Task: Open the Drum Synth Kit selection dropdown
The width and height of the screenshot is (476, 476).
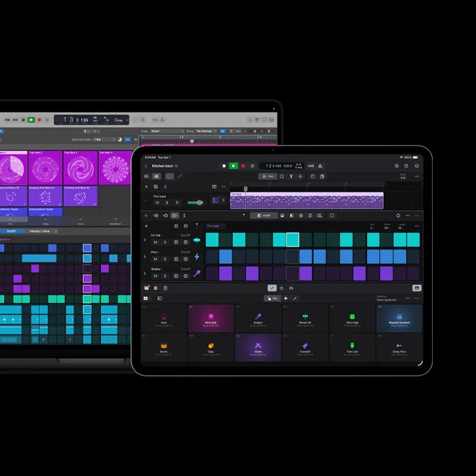Action: click(387, 299)
